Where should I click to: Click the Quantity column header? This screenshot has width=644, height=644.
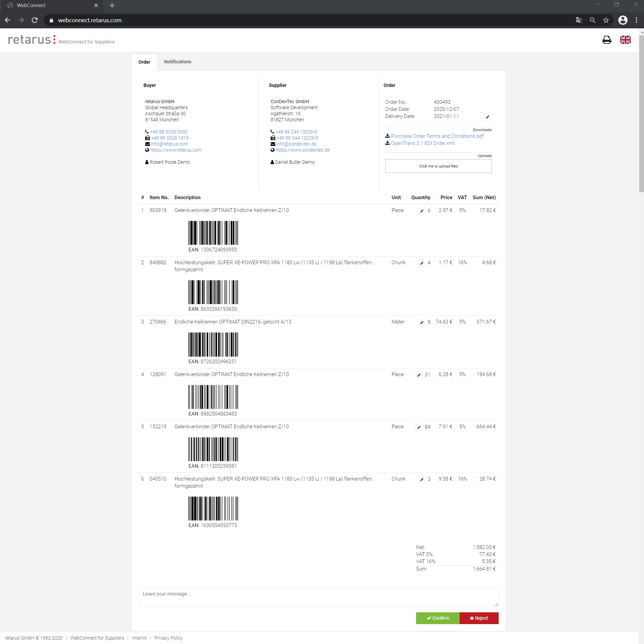420,197
